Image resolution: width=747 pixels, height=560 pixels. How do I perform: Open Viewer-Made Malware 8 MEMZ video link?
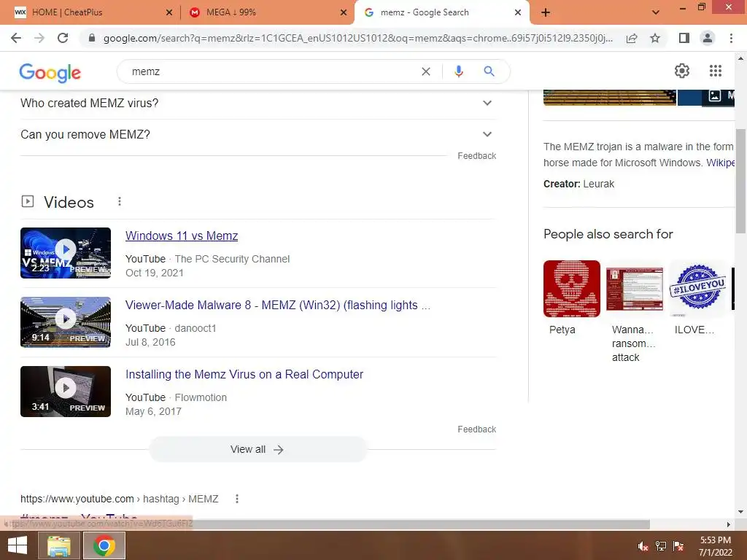pos(278,305)
